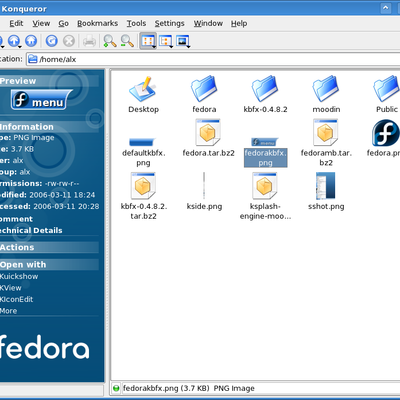
Task: Collapse the Information section header
Action: (49, 127)
